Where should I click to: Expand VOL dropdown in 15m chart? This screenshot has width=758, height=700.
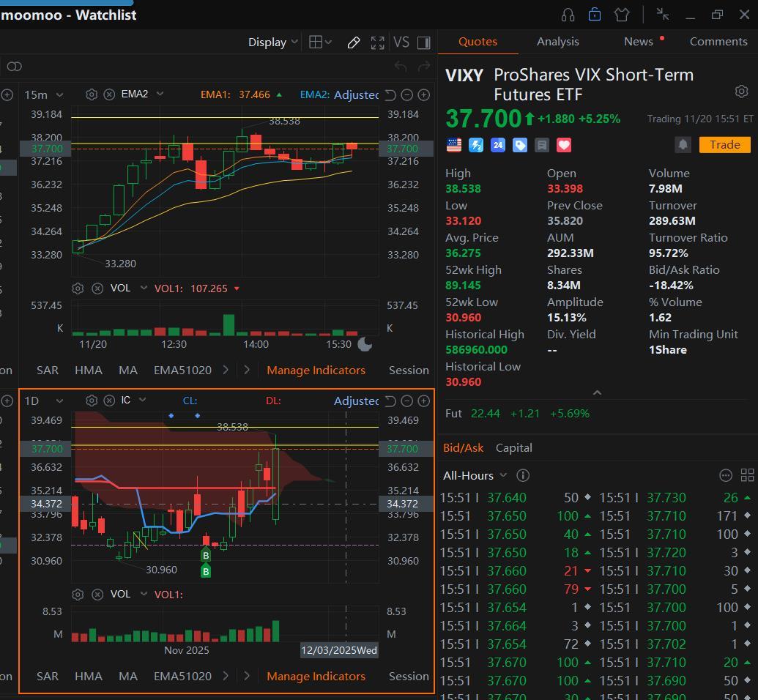[144, 288]
